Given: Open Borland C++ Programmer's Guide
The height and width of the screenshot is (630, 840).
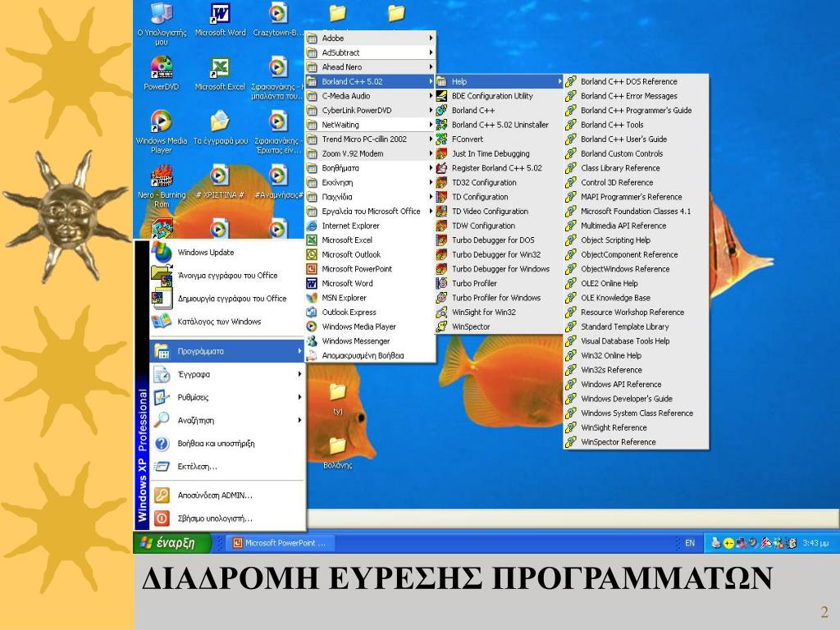Looking at the screenshot, I should pos(636,111).
